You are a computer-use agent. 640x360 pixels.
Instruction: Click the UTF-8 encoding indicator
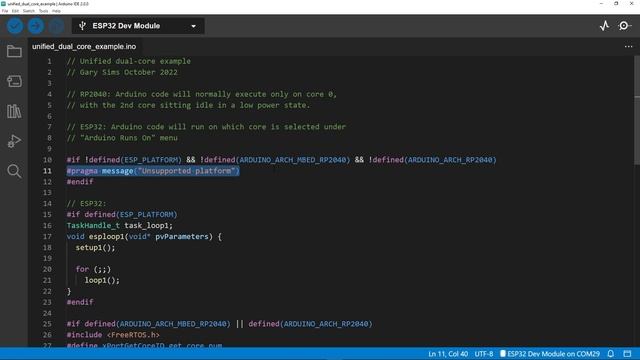click(x=484, y=354)
